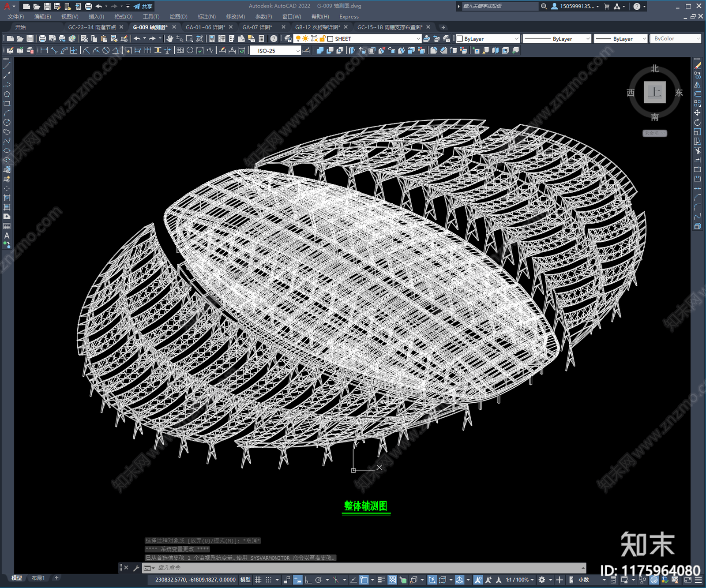Toggle lineweight display in status bar

pos(381,580)
